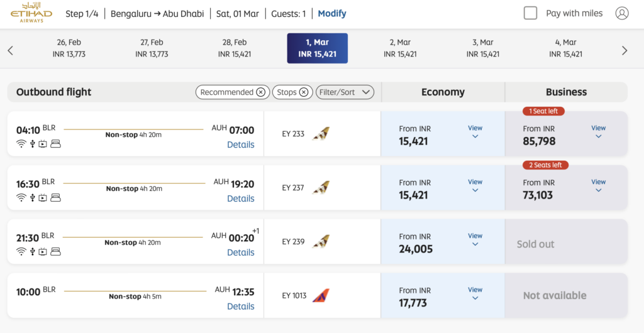Click the EY 1013 airline tail logo

[321, 295]
